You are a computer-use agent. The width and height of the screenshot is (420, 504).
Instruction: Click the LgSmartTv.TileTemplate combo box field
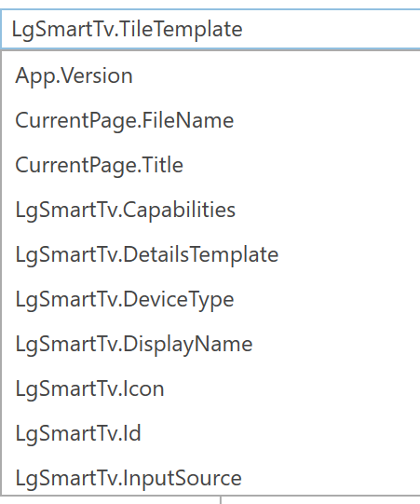coord(210,29)
